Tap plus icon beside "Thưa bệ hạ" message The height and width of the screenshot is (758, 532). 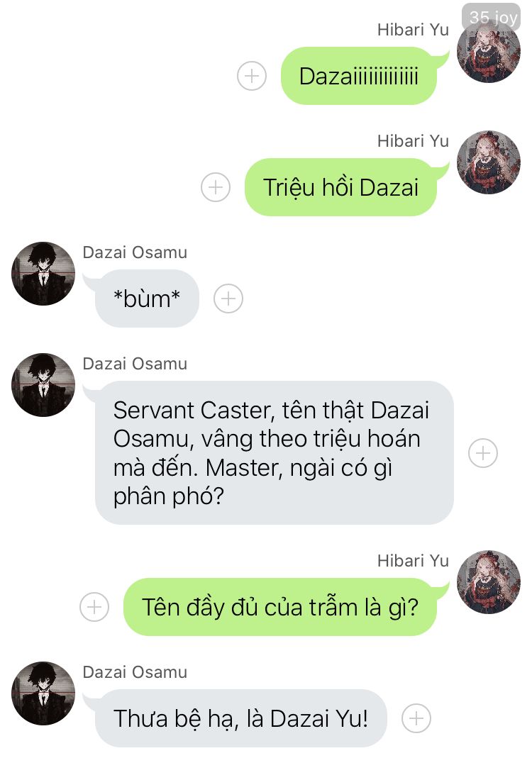point(416,718)
